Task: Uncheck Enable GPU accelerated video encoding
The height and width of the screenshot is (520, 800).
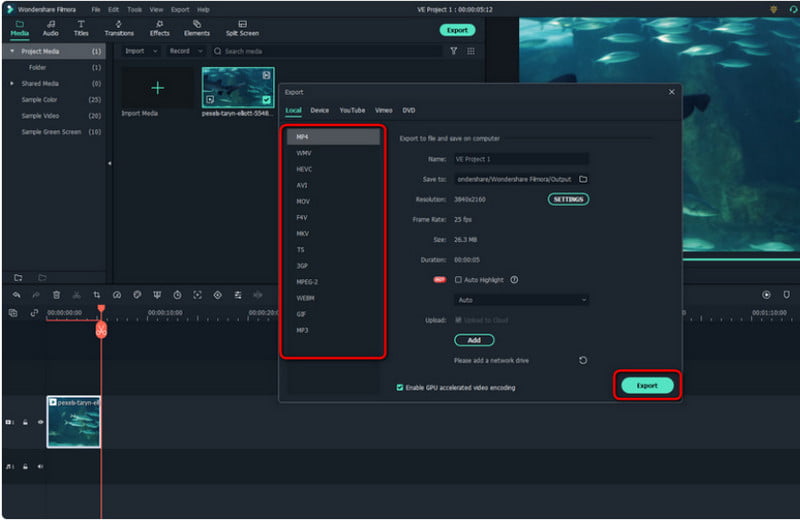Action: click(x=400, y=387)
